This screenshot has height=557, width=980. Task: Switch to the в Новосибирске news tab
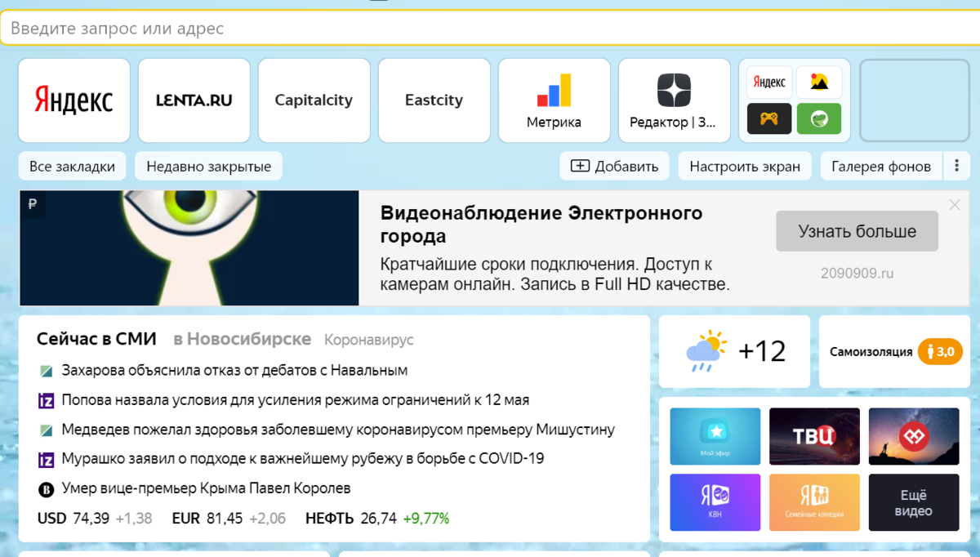click(x=242, y=339)
